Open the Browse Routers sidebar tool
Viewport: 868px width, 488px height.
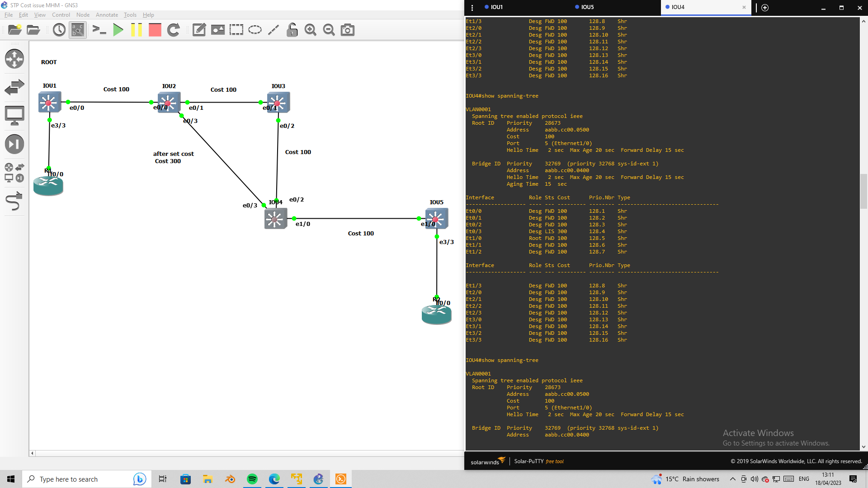pyautogui.click(x=14, y=59)
